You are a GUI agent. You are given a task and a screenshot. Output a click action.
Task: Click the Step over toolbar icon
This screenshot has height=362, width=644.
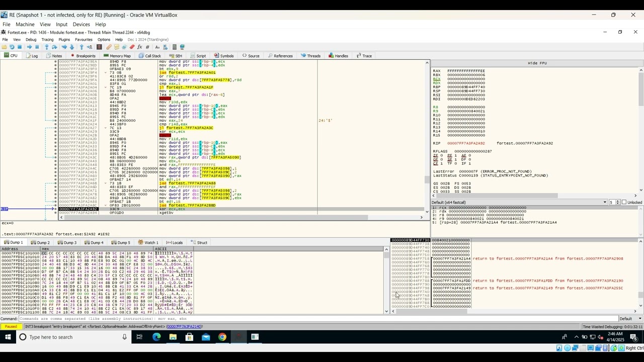point(54,47)
